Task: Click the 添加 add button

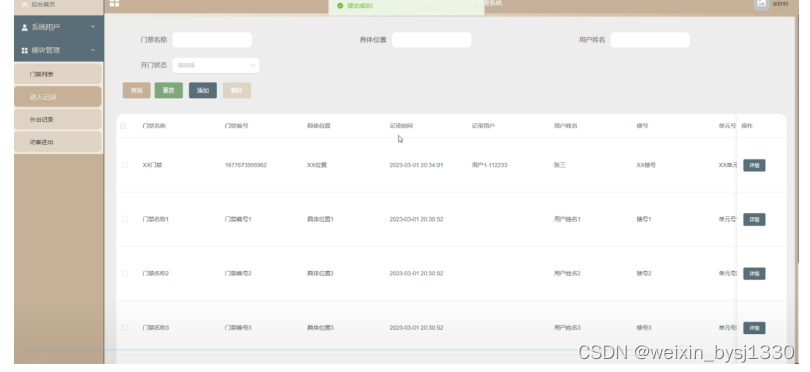Action: tap(202, 90)
